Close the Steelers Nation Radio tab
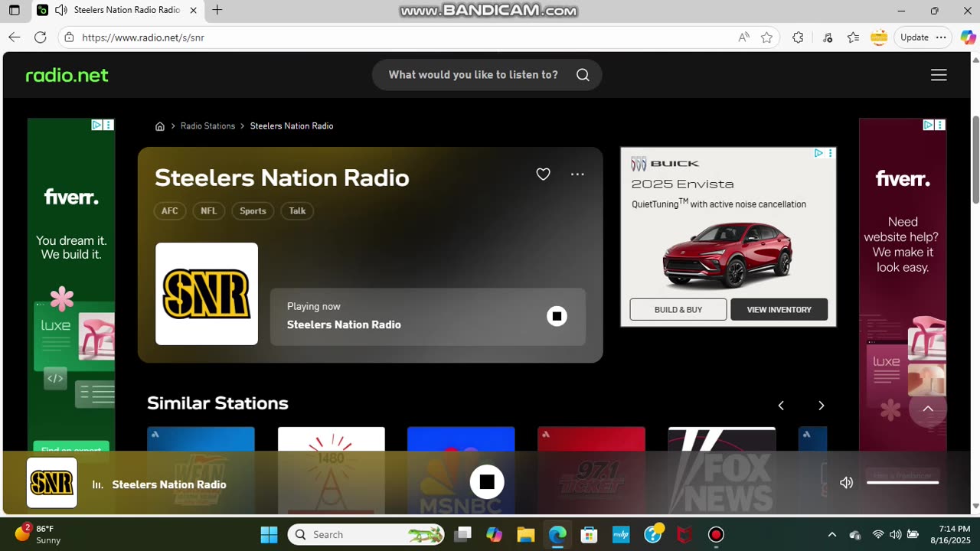 coord(193,10)
